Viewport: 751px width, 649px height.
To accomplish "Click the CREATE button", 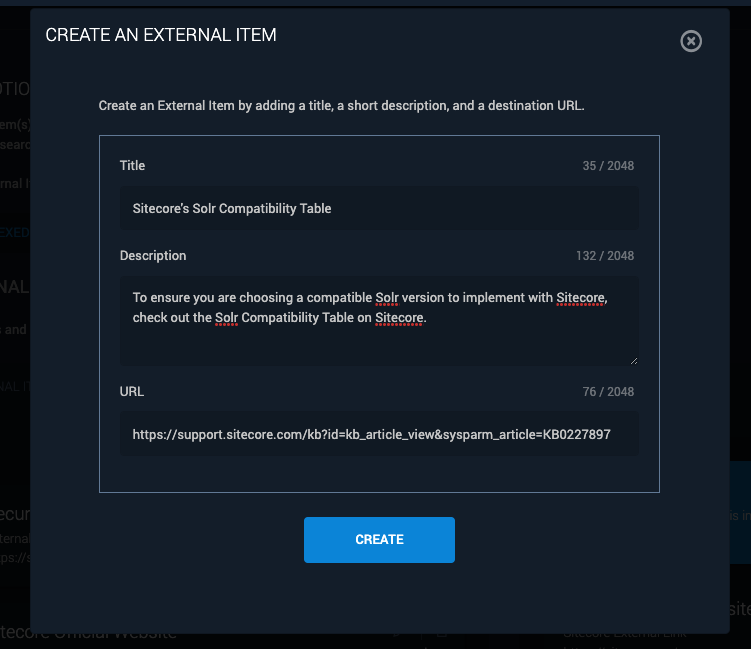I will 379,539.
